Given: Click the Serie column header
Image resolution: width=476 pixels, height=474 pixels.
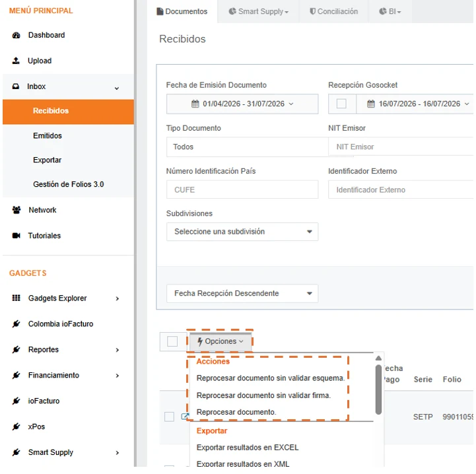Looking at the screenshot, I should click(x=423, y=380).
